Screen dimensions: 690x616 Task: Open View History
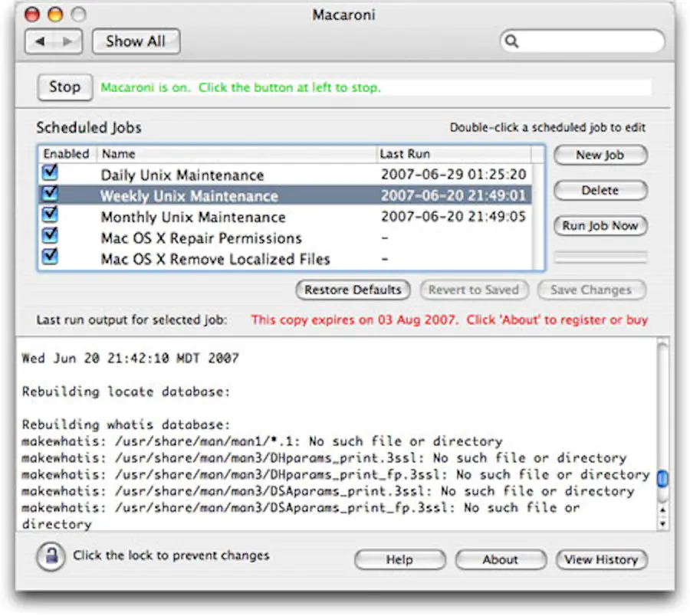tap(603, 559)
